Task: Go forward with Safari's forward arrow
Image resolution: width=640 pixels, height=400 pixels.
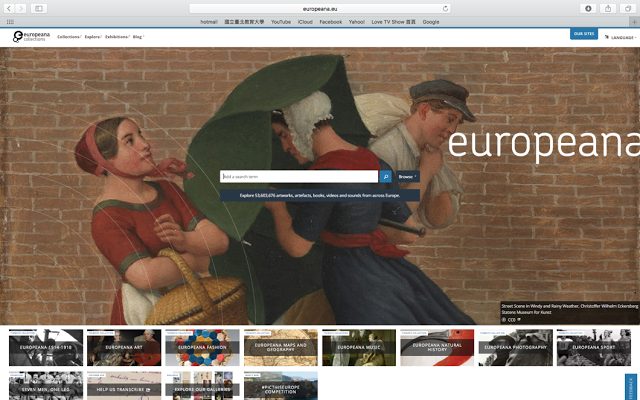Action: tap(21, 8)
